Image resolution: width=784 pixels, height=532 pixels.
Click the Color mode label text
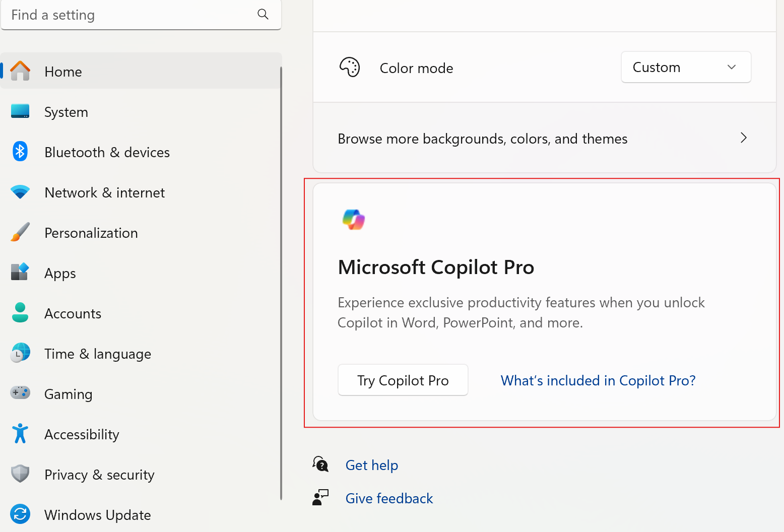(416, 68)
